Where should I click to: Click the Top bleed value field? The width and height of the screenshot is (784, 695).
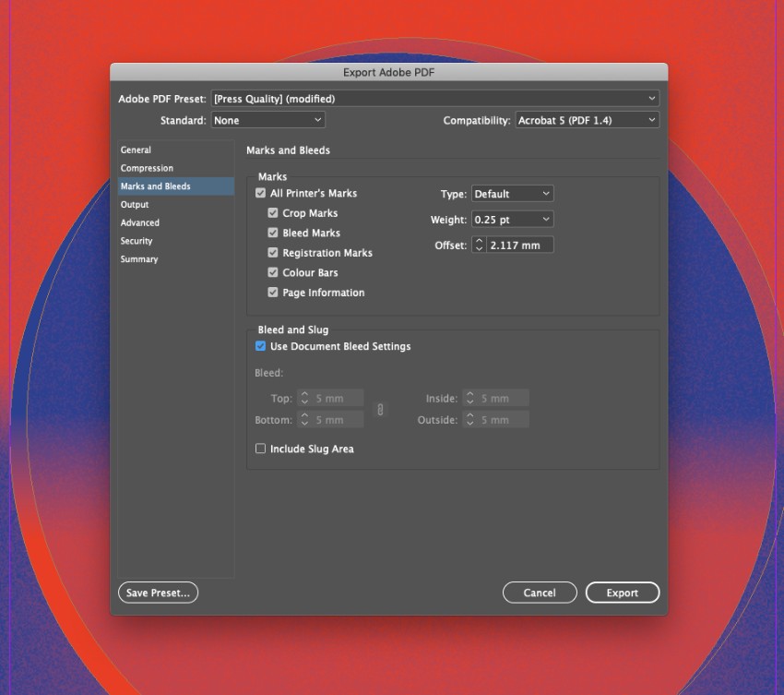(x=338, y=399)
